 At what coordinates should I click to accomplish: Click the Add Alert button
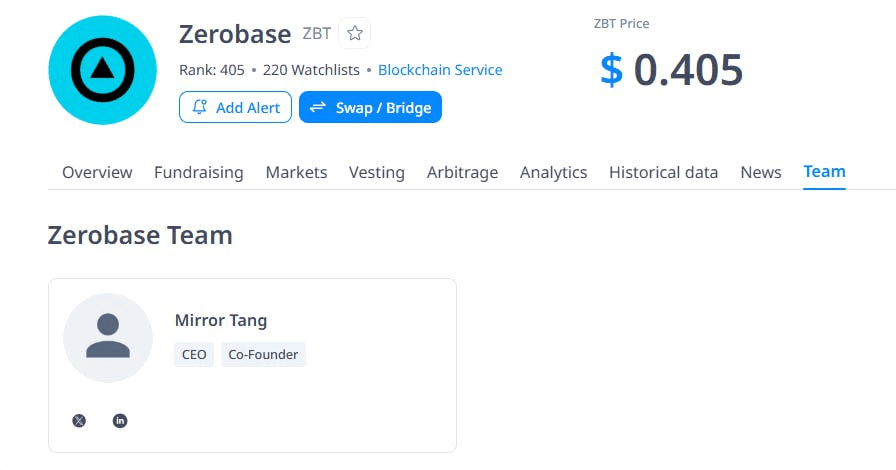point(235,107)
